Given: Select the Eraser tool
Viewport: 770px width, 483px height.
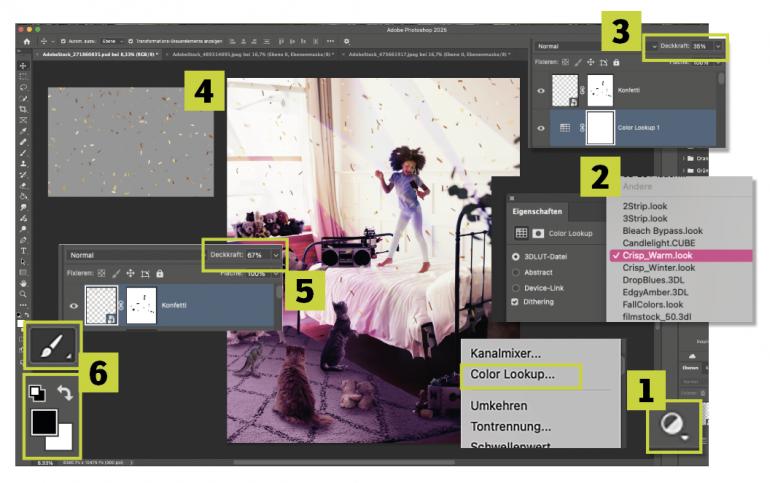Looking at the screenshot, I should pos(23,186).
